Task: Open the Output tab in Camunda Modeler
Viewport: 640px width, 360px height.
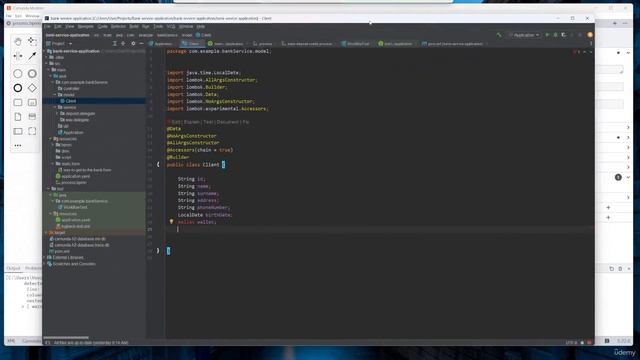Action: 13,268
